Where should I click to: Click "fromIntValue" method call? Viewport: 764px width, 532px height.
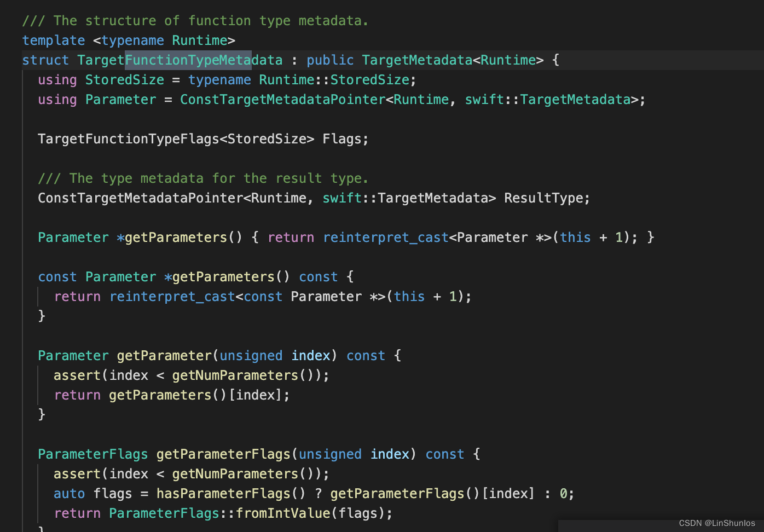[283, 513]
